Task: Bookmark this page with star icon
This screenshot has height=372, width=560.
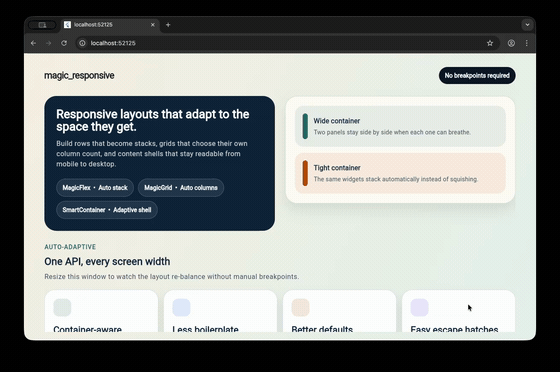Action: 490,43
